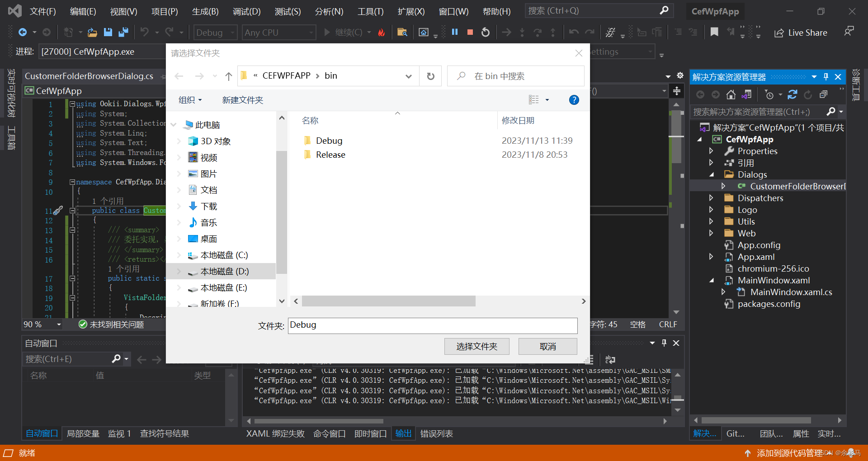The image size is (868, 461).
Task: Restart the application using the restart icon
Action: pyautogui.click(x=485, y=32)
